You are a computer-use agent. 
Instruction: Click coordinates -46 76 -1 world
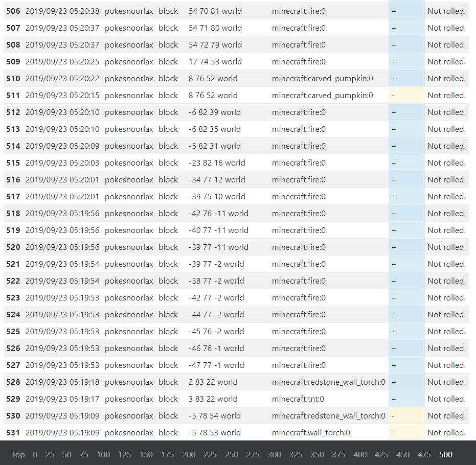[x=216, y=348]
